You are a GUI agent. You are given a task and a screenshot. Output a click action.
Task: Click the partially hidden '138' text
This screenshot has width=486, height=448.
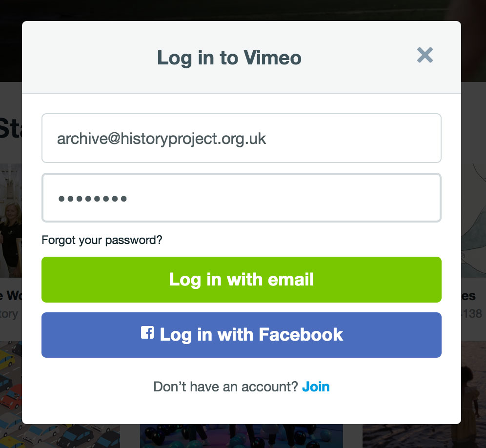pos(472,314)
